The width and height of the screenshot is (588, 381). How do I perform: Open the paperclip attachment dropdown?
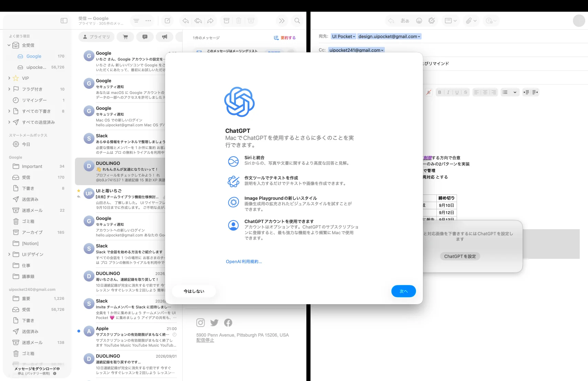471,21
